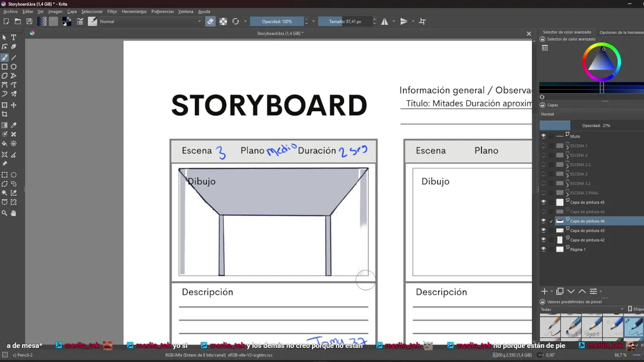Show Capa de pintura 44 layer
644x362 pixels.
pos(543,212)
